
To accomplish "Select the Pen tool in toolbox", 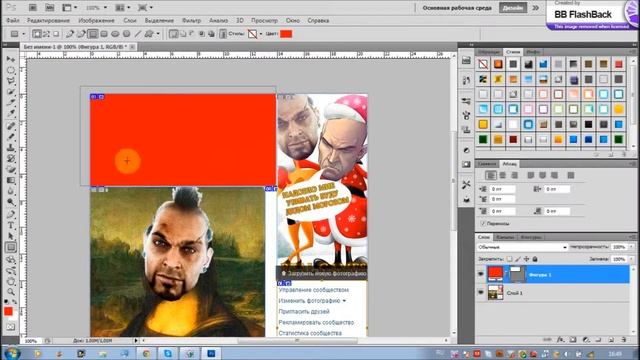I will pos(11,214).
